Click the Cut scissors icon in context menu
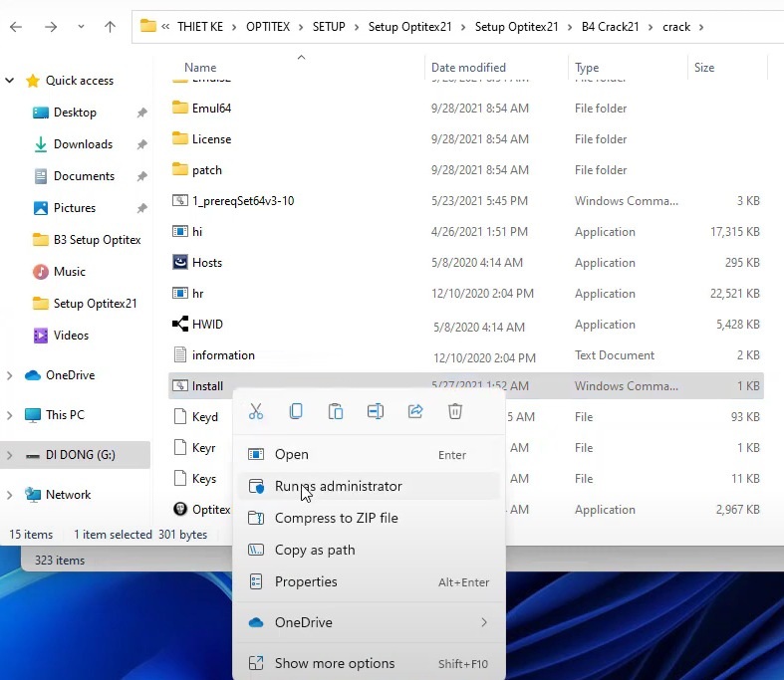The width and height of the screenshot is (784, 680). click(256, 411)
